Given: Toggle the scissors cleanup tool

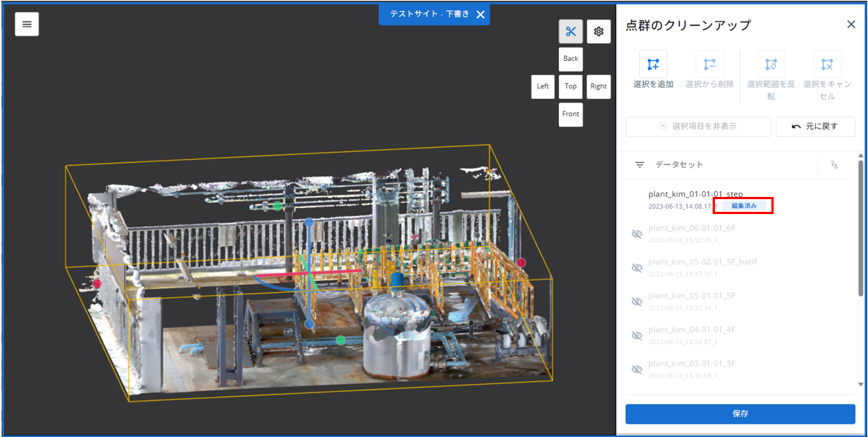Looking at the screenshot, I should coord(570,31).
